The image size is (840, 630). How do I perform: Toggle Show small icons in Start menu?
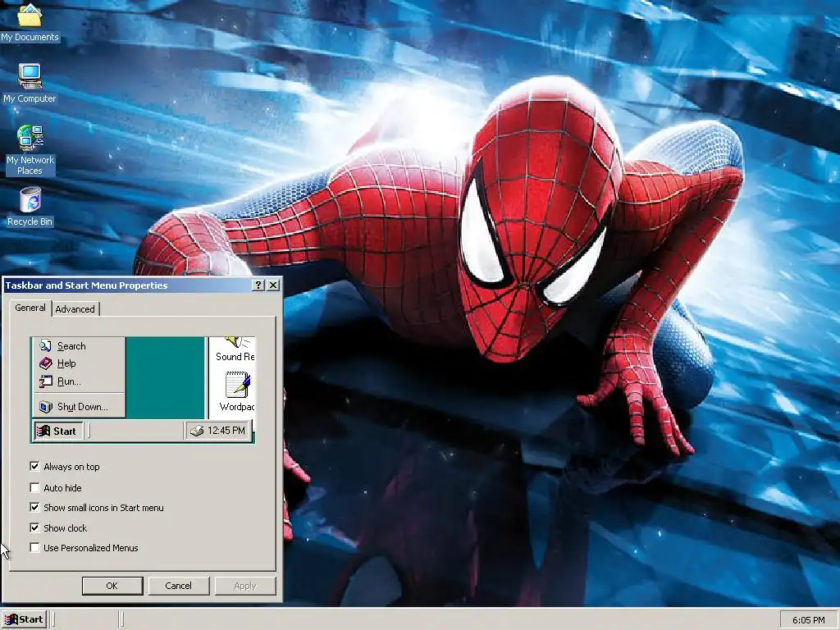pos(34,507)
